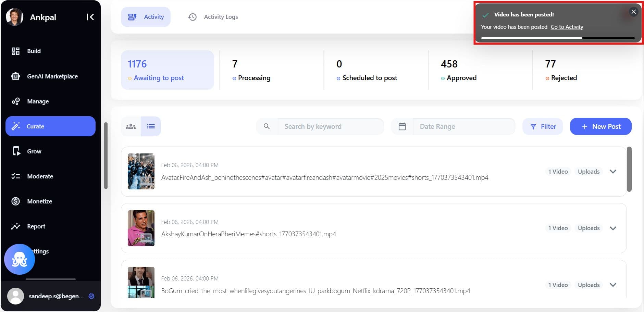The image size is (644, 312).
Task: Open the BoGum post thumbnail
Action: (x=141, y=282)
